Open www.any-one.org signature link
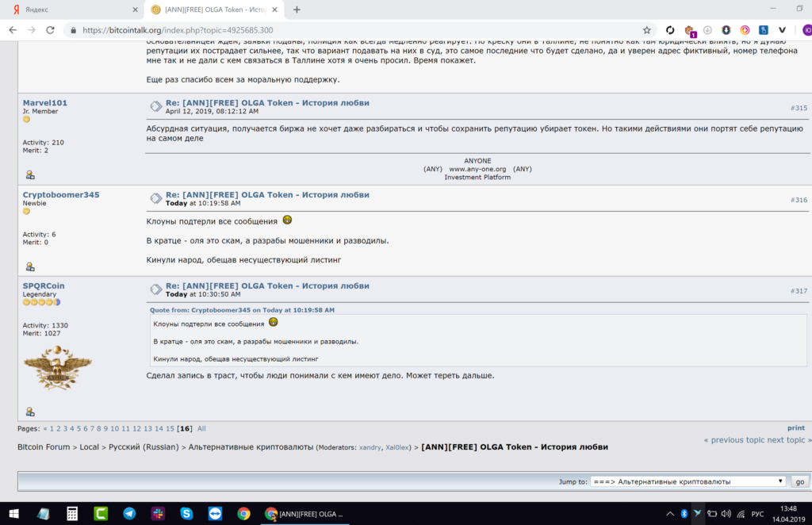 (x=477, y=169)
